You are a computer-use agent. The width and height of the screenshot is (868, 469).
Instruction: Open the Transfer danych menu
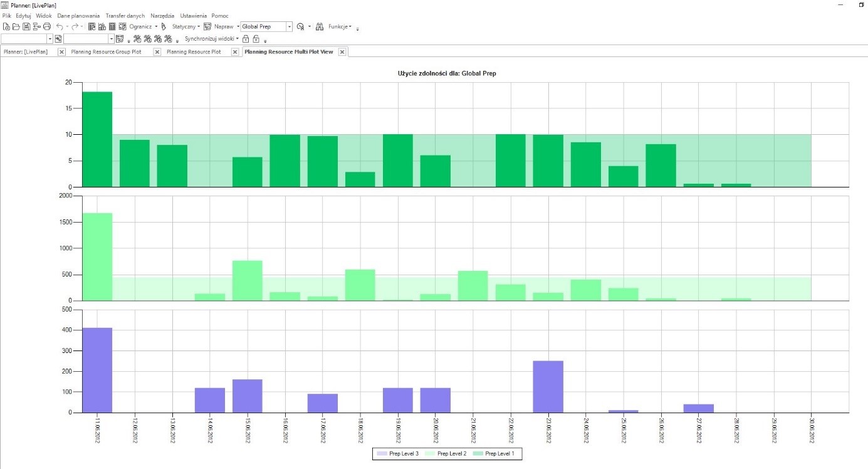coord(125,15)
